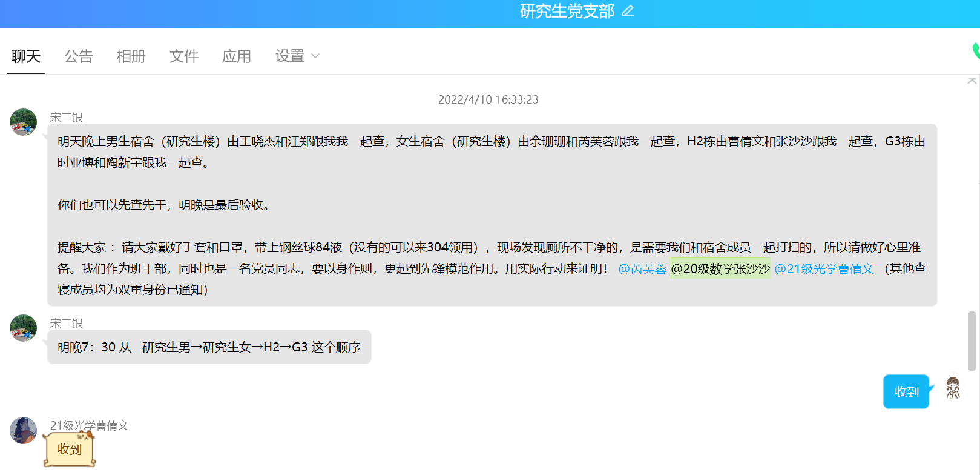The image size is (980, 475).
Task: Start a call with the green phone icon
Action: [976, 51]
